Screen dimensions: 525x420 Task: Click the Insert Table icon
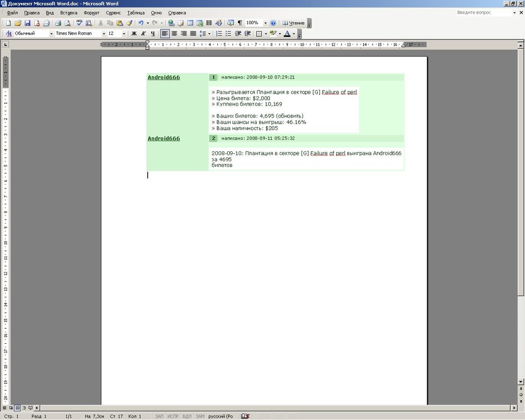point(190,23)
